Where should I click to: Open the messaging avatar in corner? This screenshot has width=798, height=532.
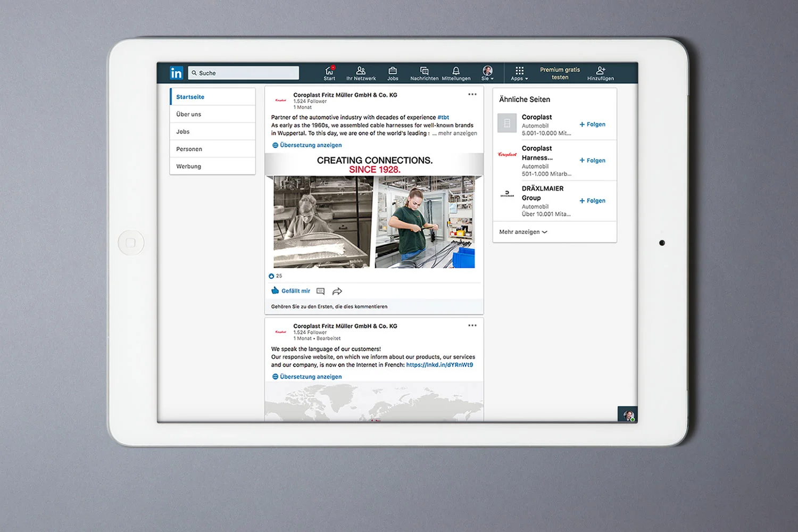(628, 414)
